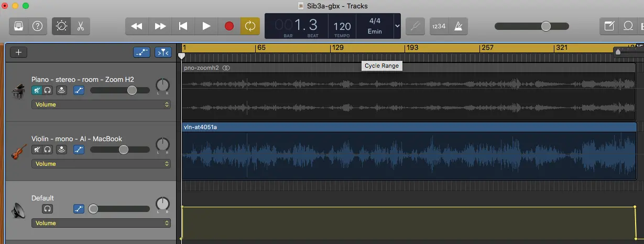The width and height of the screenshot is (644, 244).
Task: Open the Loop Browser
Action: coord(628,26)
